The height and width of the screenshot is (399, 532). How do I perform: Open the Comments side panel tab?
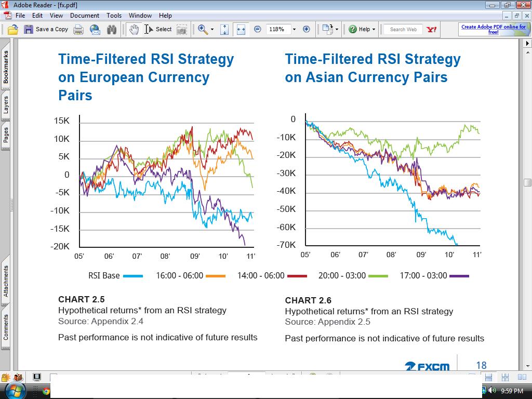[6, 327]
